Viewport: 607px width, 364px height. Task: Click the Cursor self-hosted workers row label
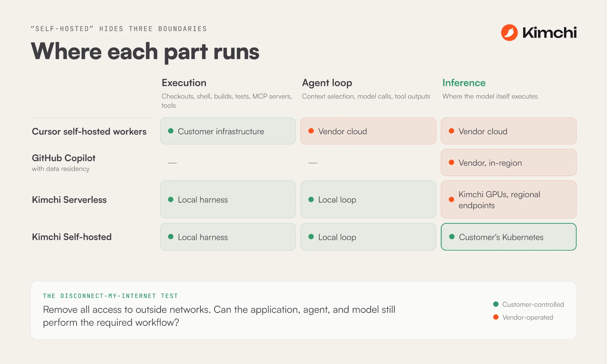point(89,131)
